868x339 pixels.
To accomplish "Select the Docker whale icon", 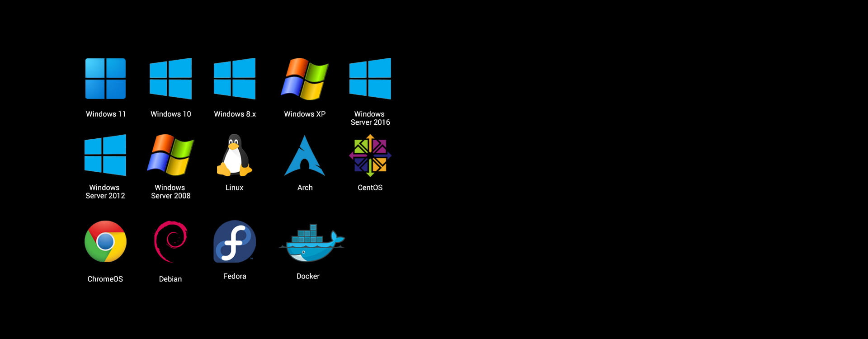I will click(x=311, y=243).
